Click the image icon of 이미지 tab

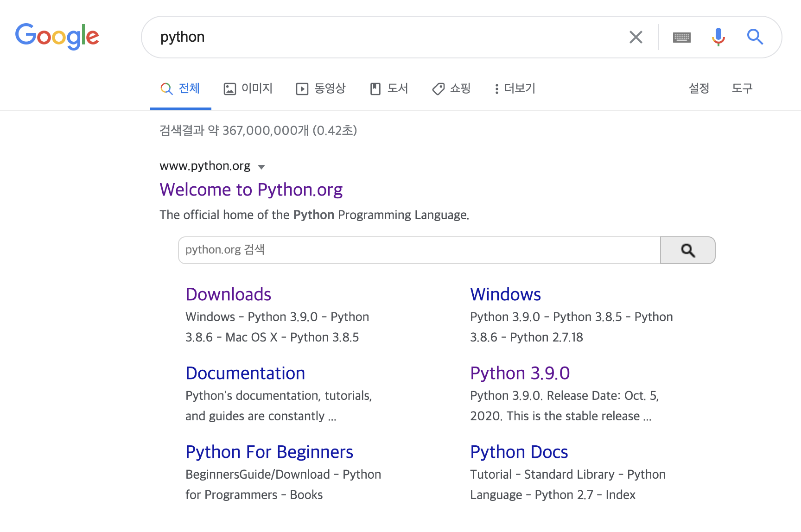point(230,89)
